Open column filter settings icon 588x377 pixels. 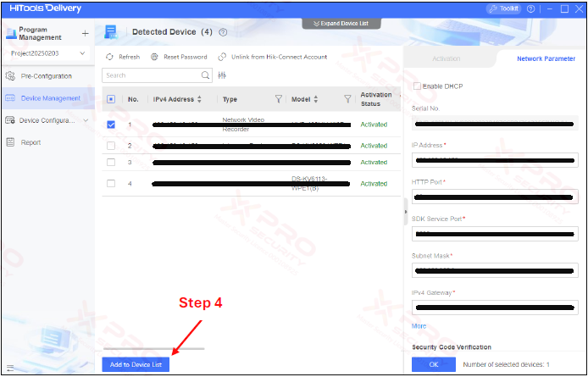tap(222, 75)
